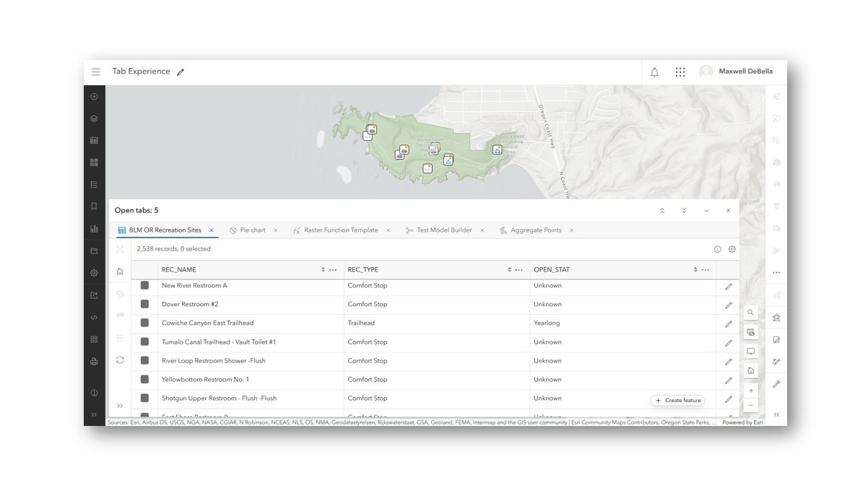
Task: Edit the Tab Experience title with the pencil
Action: [181, 72]
